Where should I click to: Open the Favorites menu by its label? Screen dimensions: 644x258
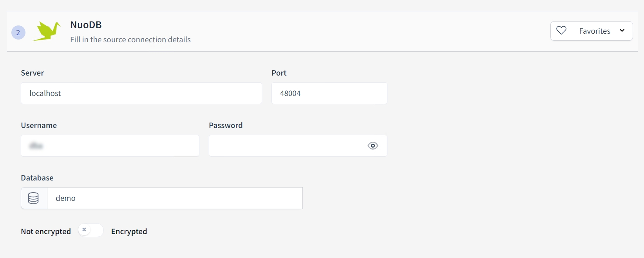click(x=594, y=31)
